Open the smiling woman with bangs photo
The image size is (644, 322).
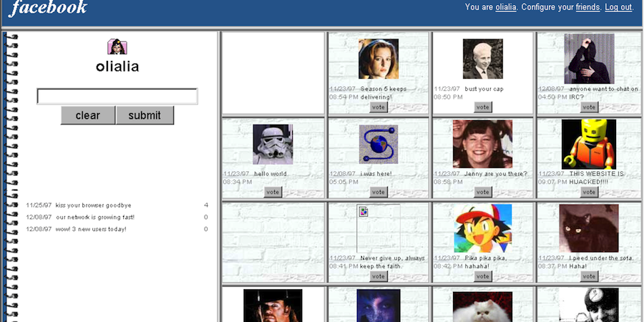[x=482, y=144]
